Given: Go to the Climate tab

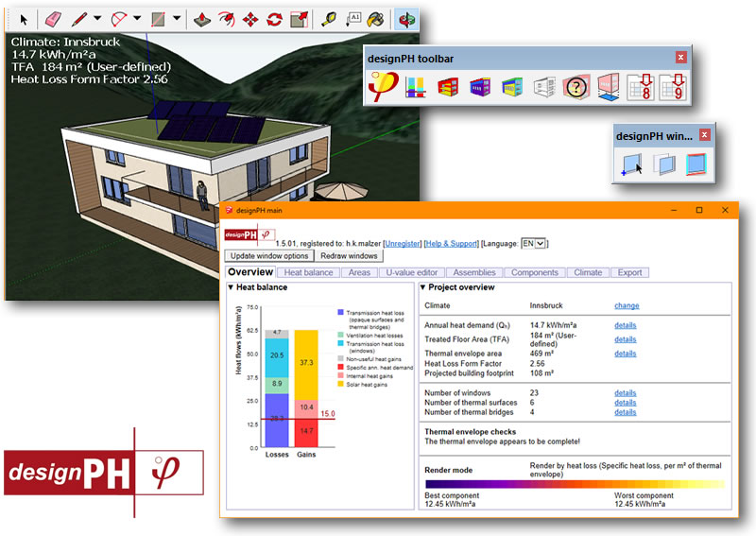Looking at the screenshot, I should click(588, 272).
